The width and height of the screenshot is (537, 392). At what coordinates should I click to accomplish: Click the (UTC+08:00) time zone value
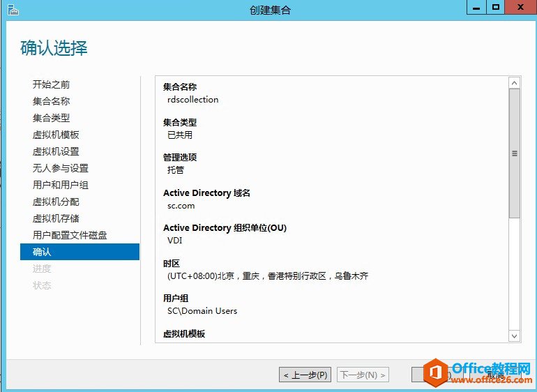point(268,276)
